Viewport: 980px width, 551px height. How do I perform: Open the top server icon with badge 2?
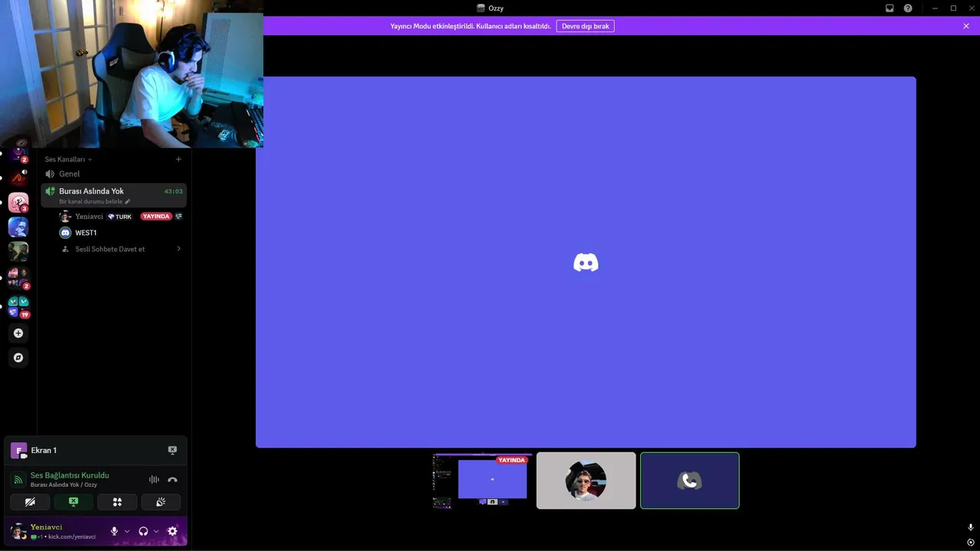(x=18, y=154)
